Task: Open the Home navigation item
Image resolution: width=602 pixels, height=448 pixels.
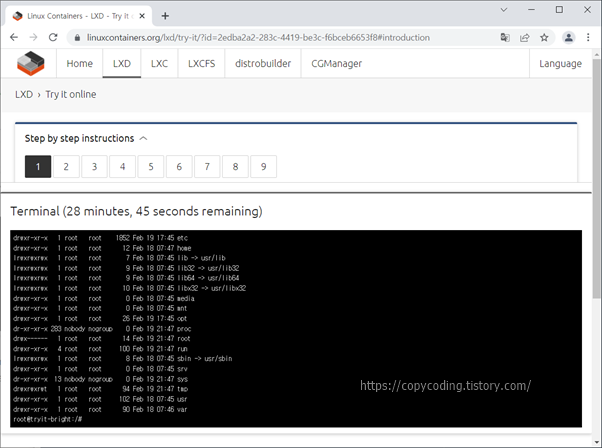Action: (79, 63)
